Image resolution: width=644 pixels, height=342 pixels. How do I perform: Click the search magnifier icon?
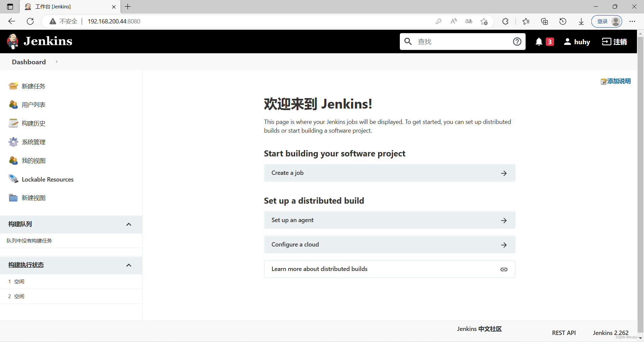click(408, 42)
